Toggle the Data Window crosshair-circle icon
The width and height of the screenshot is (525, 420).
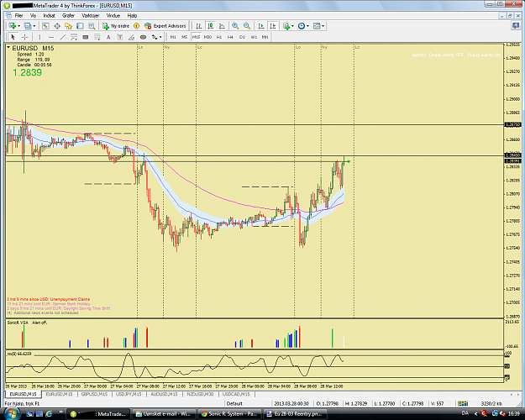(x=57, y=26)
